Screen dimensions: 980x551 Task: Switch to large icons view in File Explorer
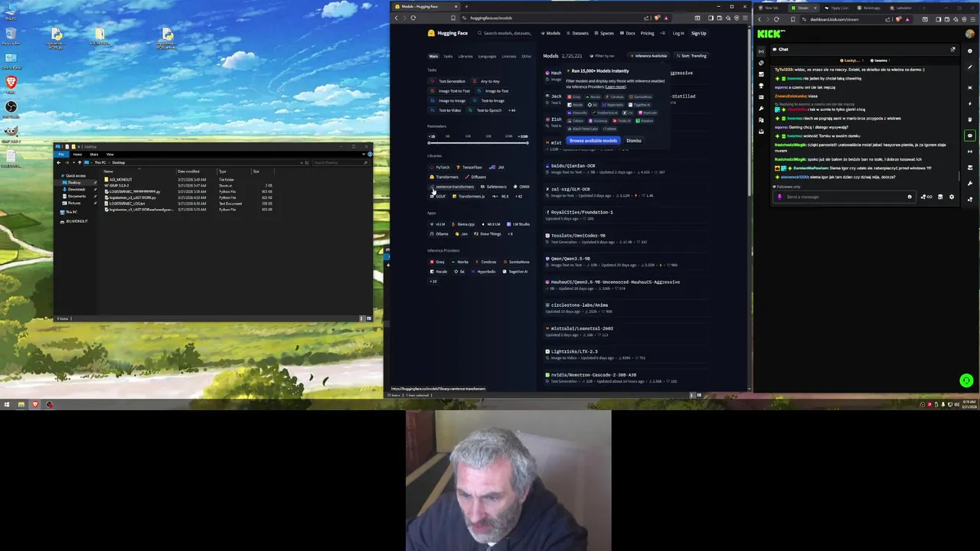368,318
